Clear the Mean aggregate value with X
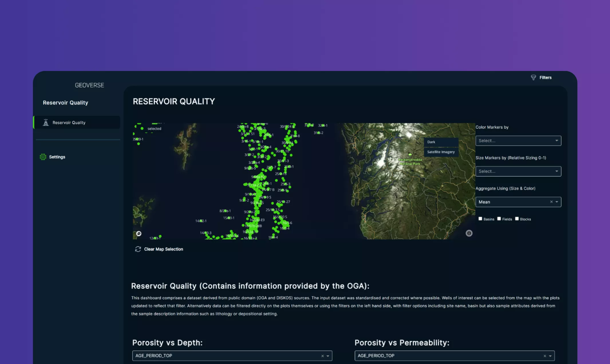The width and height of the screenshot is (610, 364). point(551,202)
